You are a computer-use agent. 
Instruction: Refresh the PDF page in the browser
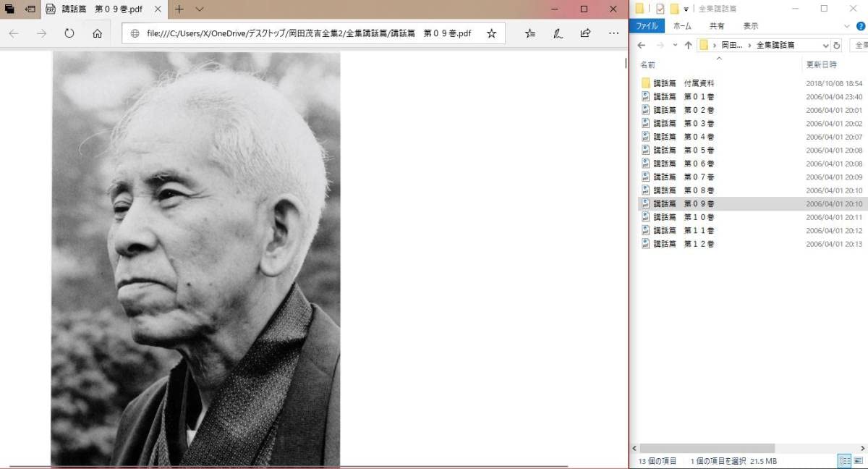coord(69,33)
